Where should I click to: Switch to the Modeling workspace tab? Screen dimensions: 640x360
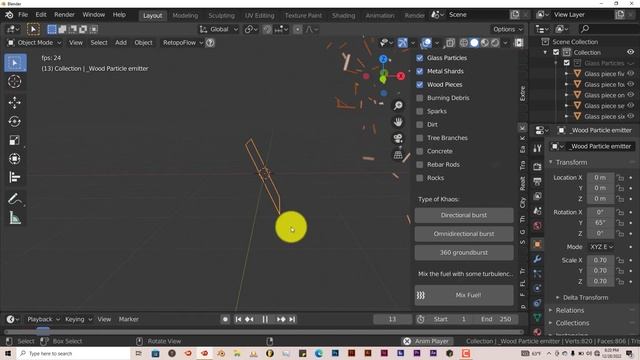click(185, 16)
